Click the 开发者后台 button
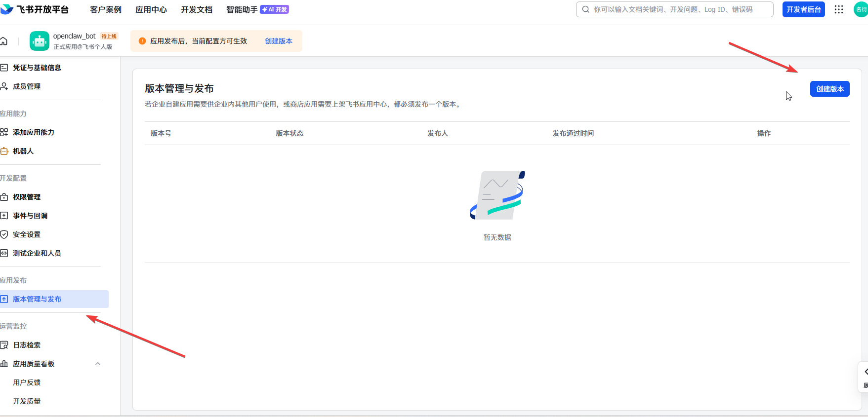868x417 pixels. (x=803, y=9)
